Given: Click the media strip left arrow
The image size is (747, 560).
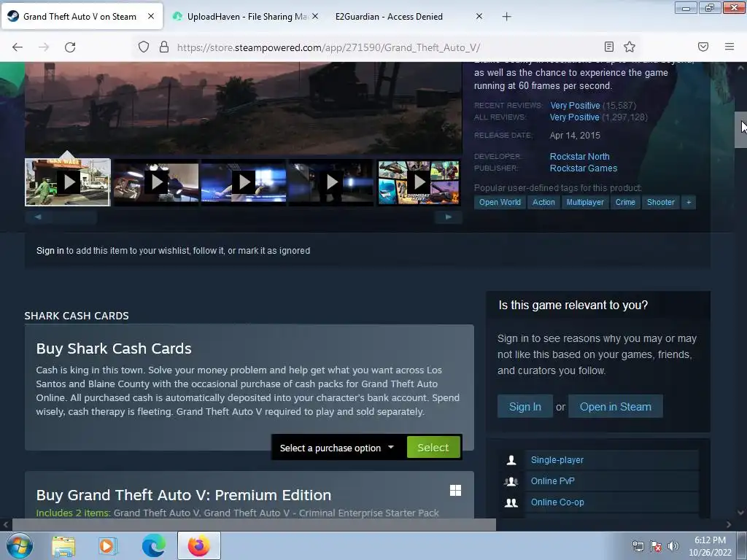Looking at the screenshot, I should click(38, 217).
